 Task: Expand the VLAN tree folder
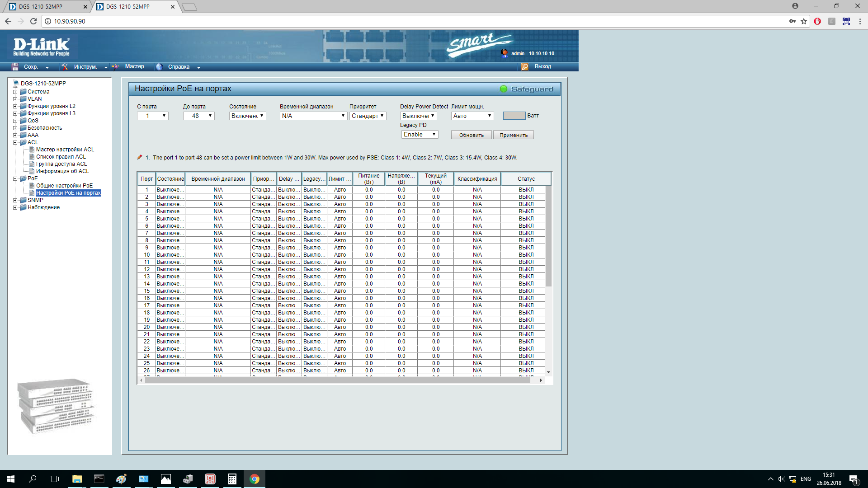[x=15, y=99]
